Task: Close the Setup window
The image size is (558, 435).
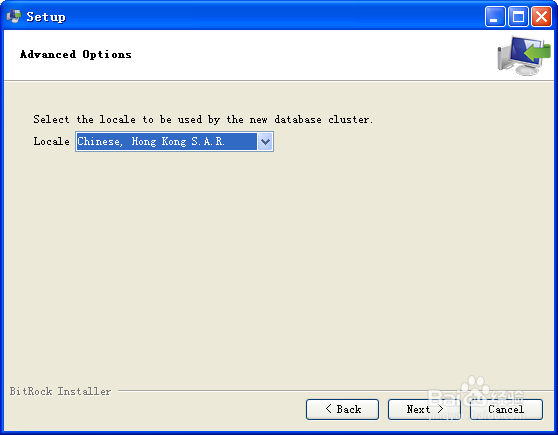Action: pyautogui.click(x=541, y=16)
